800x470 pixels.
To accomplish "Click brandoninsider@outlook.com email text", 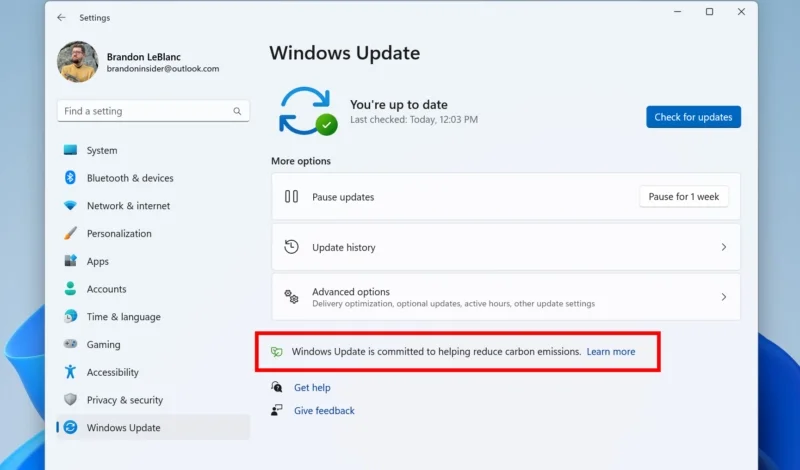I will coord(163,69).
